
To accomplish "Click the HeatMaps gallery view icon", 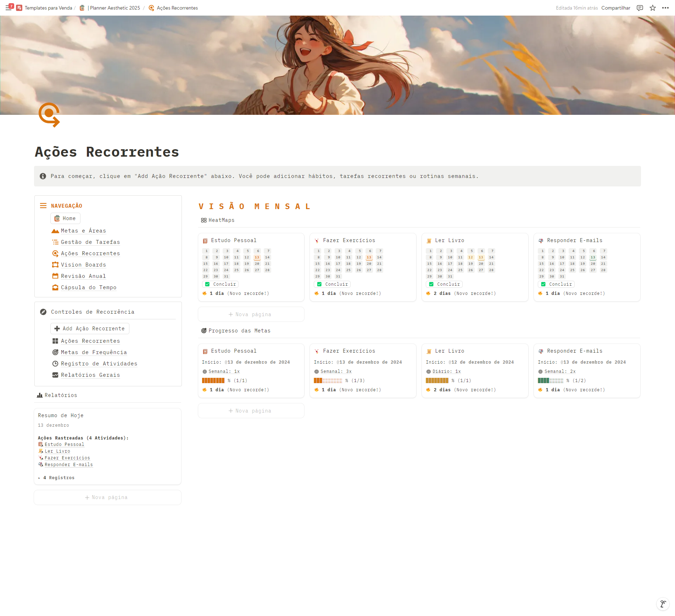I will pos(204,220).
